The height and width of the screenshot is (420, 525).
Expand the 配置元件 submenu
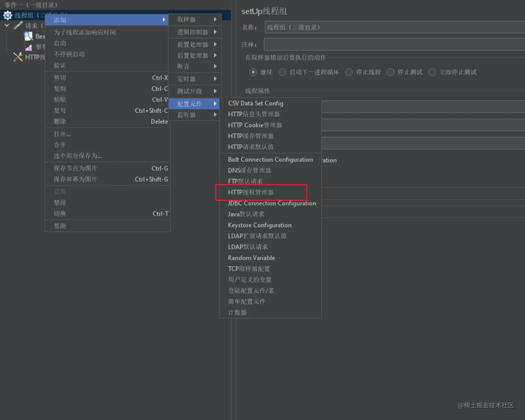coord(194,104)
